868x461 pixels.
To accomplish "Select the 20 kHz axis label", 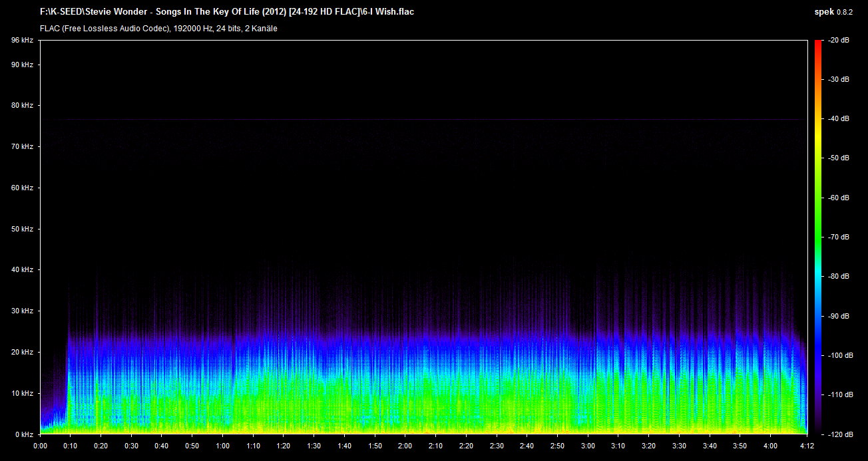I will tap(22, 352).
